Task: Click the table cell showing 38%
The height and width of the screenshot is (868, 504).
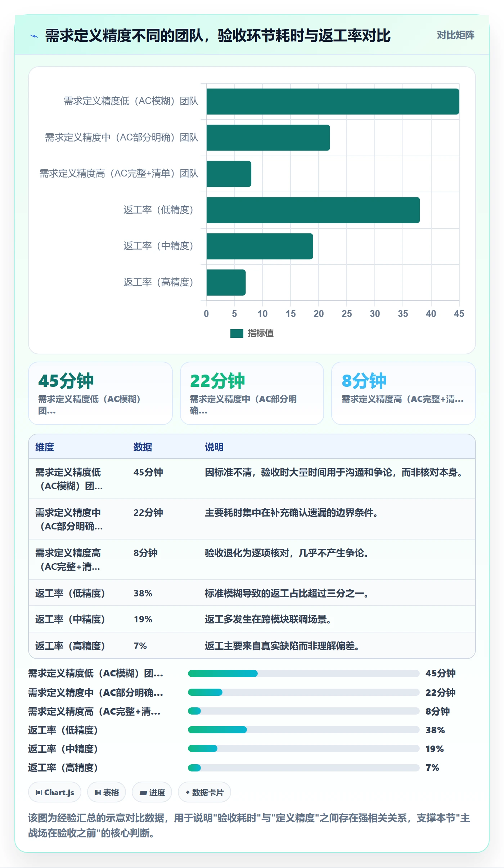Action: [x=143, y=593]
